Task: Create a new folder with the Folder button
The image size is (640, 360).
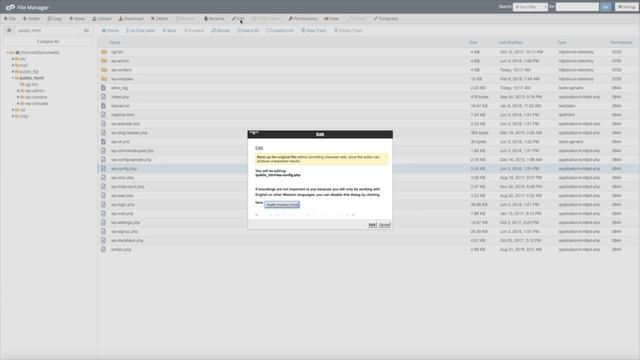Action: pyautogui.click(x=31, y=19)
